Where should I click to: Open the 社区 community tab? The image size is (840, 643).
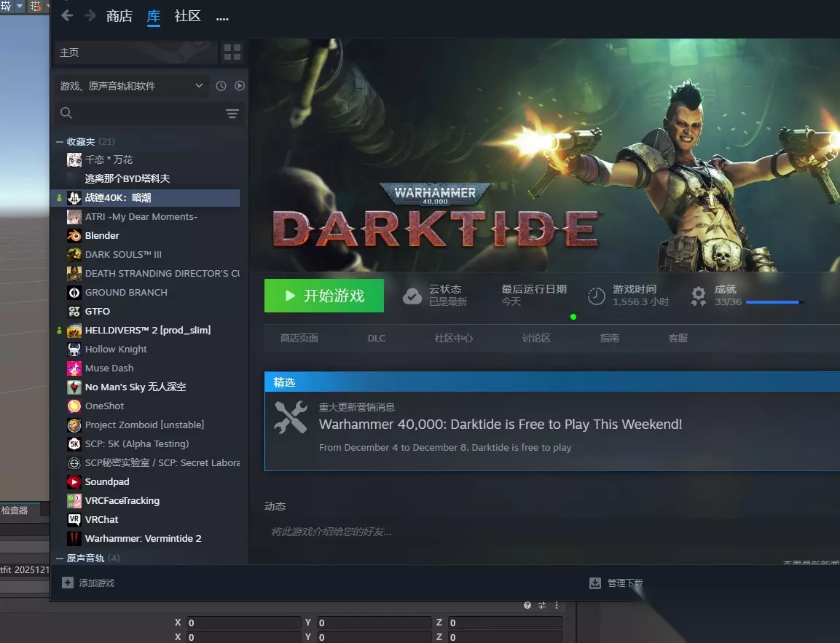(187, 16)
